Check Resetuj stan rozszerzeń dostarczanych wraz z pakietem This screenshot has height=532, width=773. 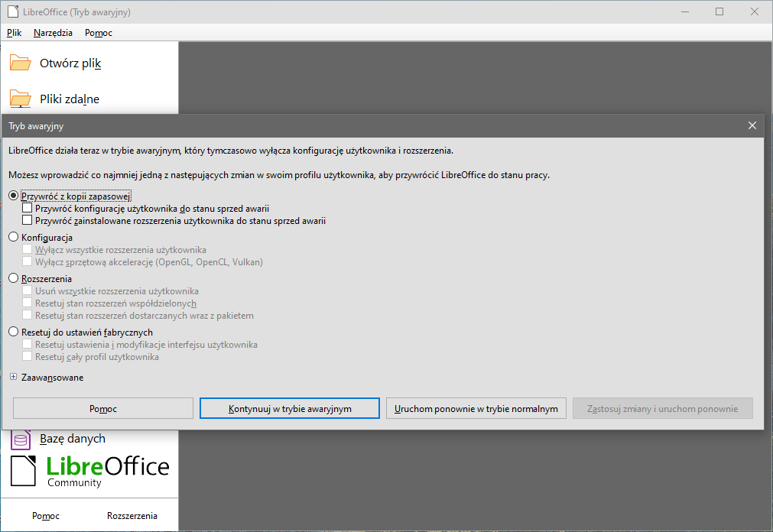click(27, 315)
